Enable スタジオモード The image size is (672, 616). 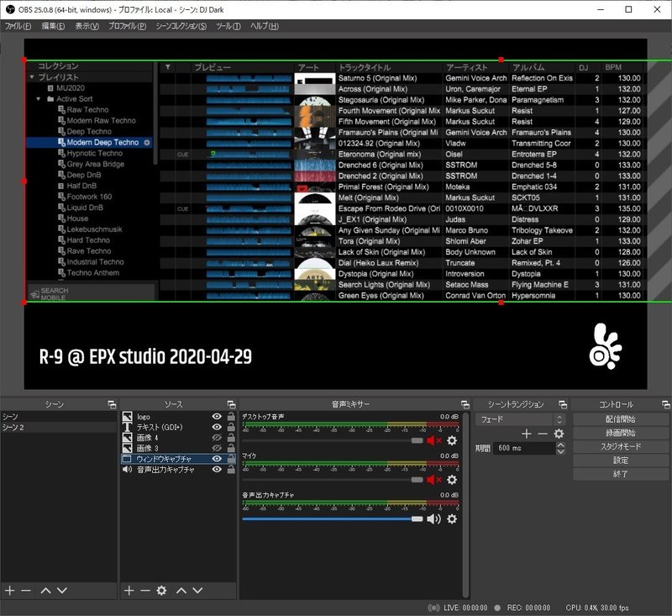(620, 447)
